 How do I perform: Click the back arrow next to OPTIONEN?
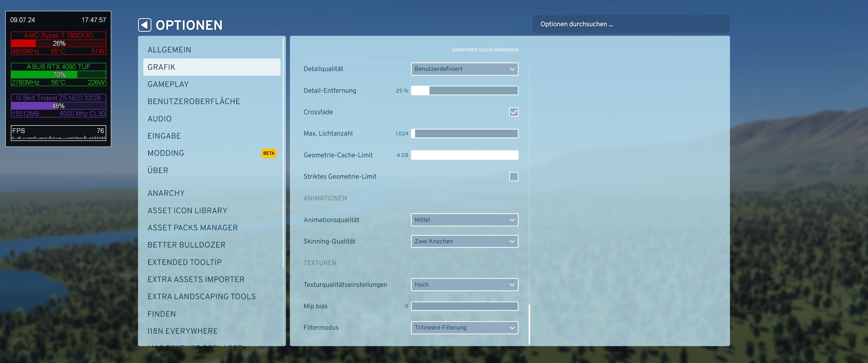[x=145, y=25]
